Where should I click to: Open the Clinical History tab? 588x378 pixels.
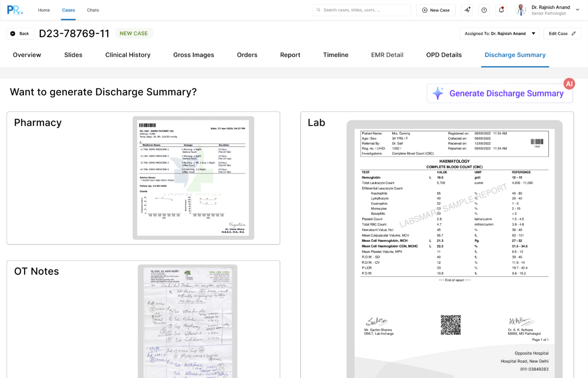pyautogui.click(x=128, y=55)
